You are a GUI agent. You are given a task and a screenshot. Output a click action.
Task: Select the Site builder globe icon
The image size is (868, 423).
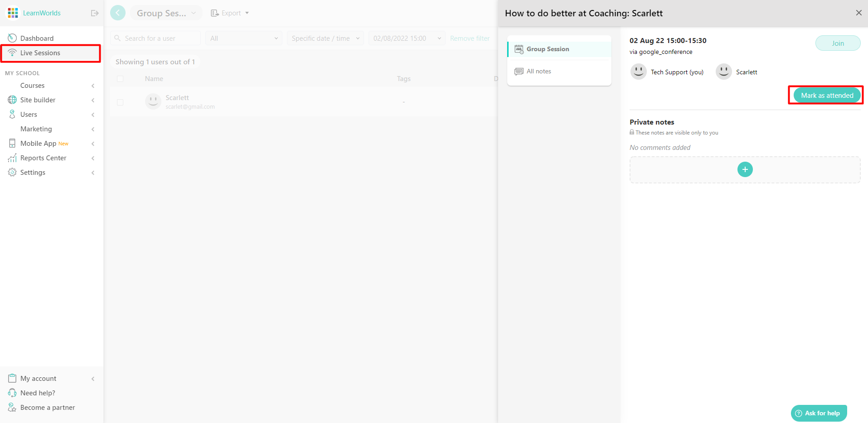(12, 100)
